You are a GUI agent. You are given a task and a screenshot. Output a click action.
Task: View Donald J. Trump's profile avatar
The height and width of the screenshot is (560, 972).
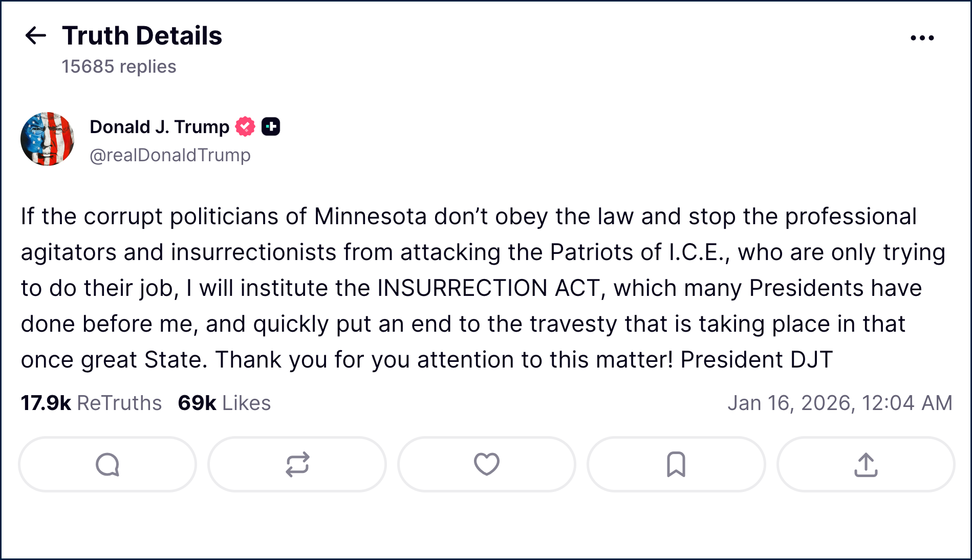click(x=48, y=138)
